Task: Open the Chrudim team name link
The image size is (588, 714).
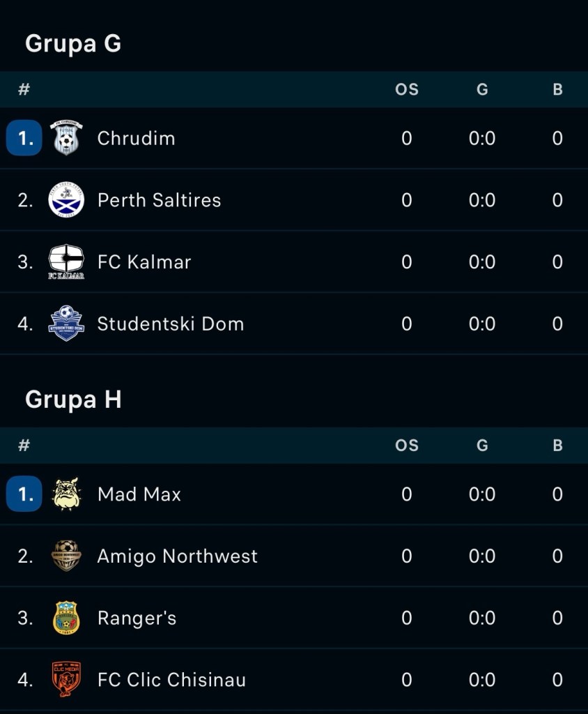Action: (136, 139)
